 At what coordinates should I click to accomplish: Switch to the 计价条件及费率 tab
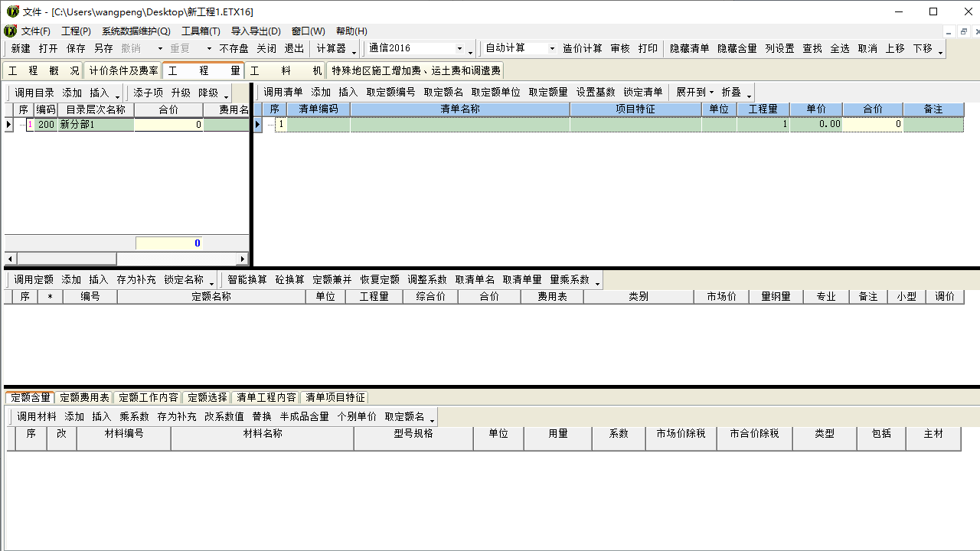coord(123,71)
